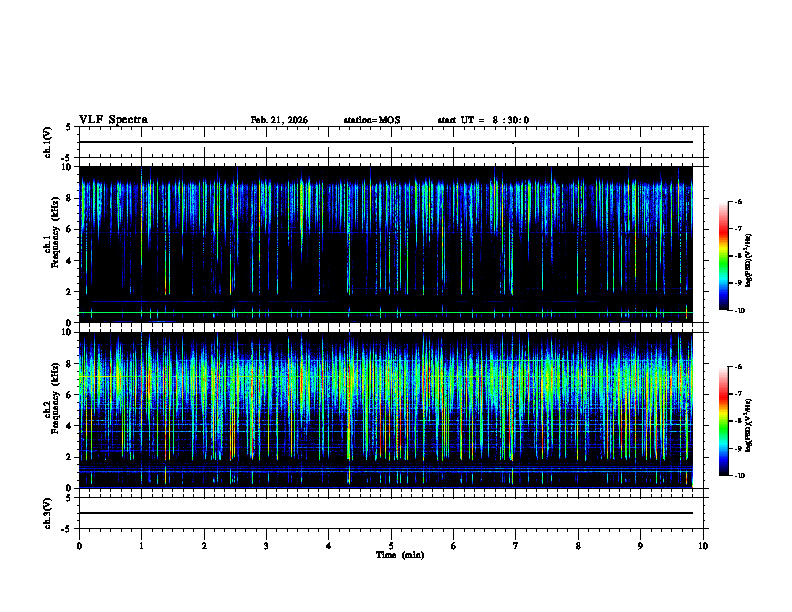Select the date "Feb. 21, 2026"
Viewport: 792px width, 612px height.
[279, 120]
